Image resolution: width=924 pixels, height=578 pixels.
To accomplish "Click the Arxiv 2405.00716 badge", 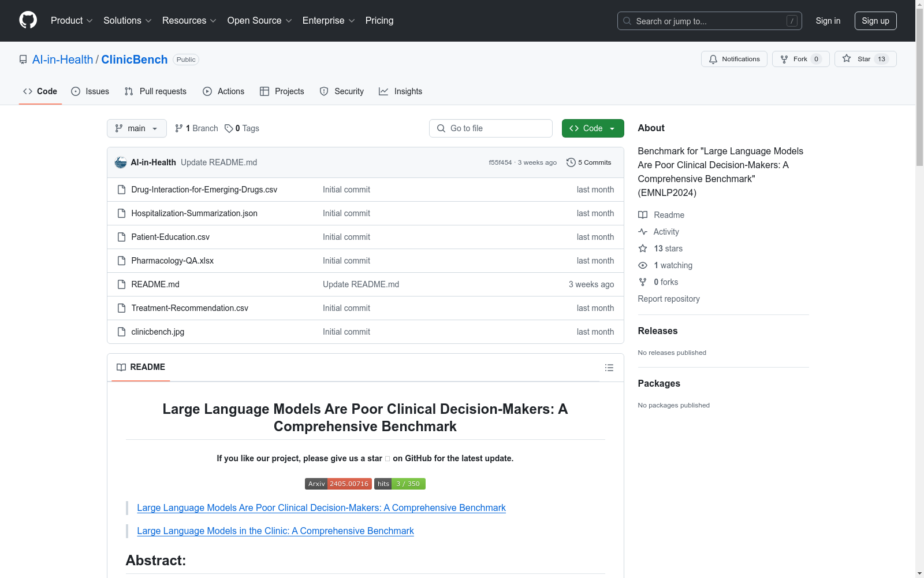I will tap(338, 484).
